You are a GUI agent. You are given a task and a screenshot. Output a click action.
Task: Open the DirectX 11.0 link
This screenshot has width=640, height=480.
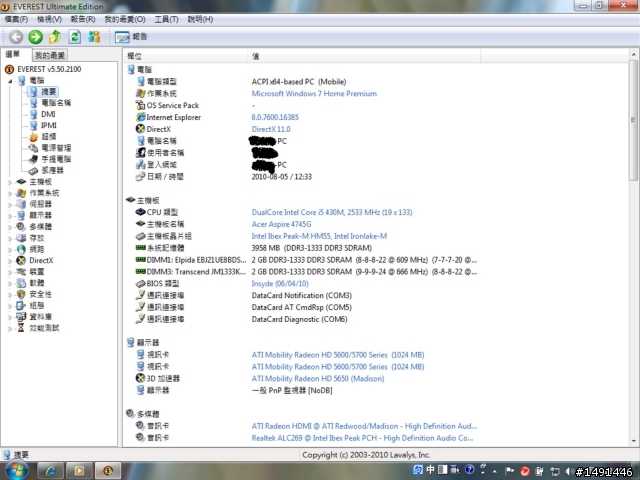tap(271, 129)
